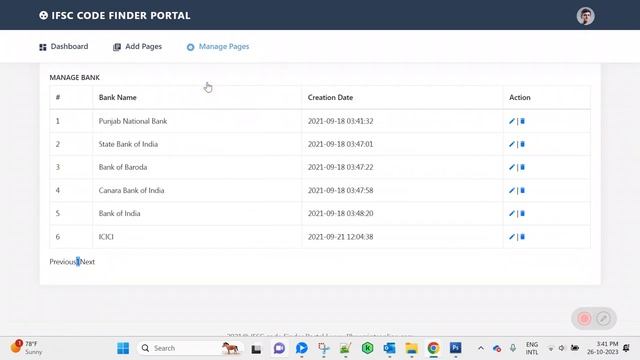Image resolution: width=640 pixels, height=360 pixels.
Task: Open File Explorer from the taskbar
Action: [411, 348]
